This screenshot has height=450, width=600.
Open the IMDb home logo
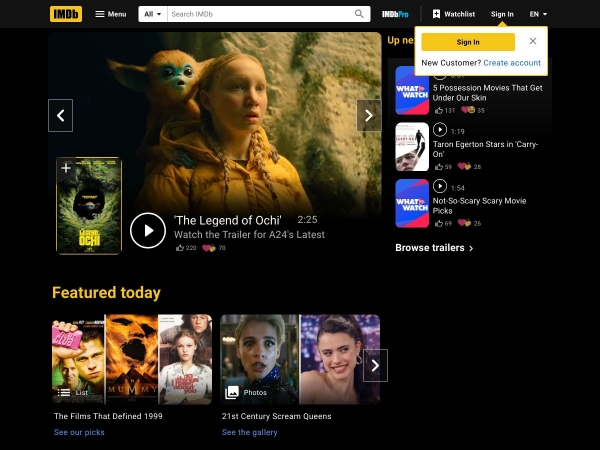pyautogui.click(x=66, y=14)
